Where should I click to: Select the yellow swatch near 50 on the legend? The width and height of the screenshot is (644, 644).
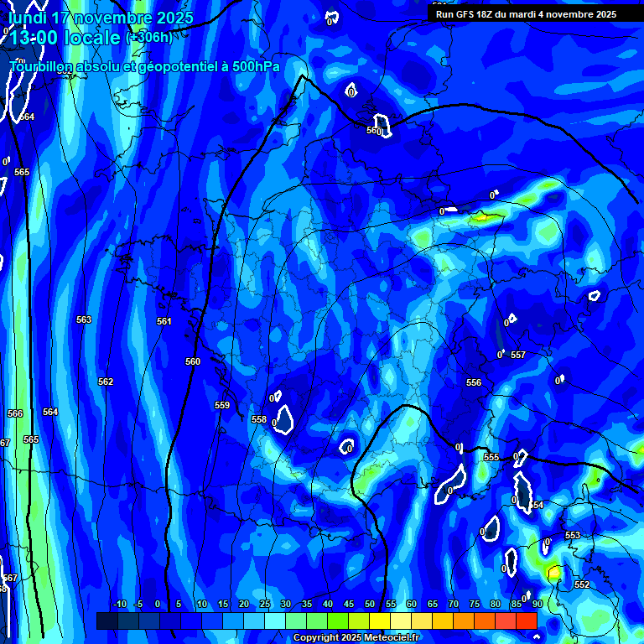[x=380, y=621]
